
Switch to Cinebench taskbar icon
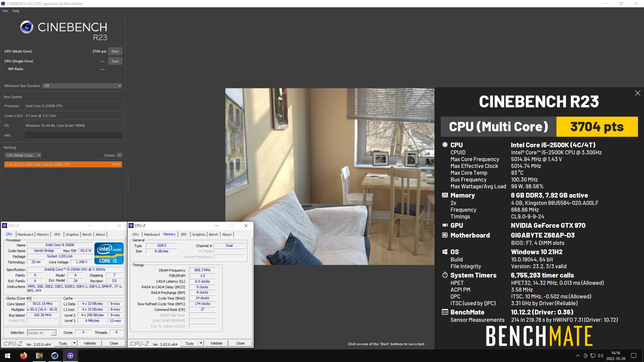(55, 356)
